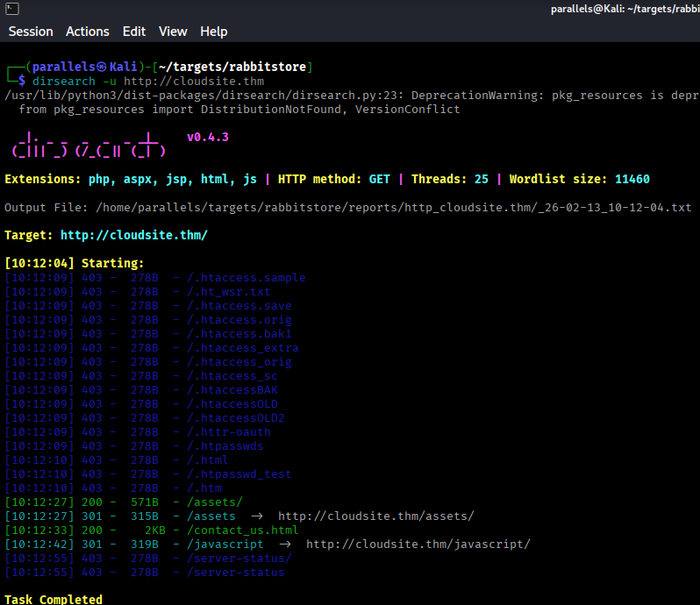Image resolution: width=700 pixels, height=605 pixels.
Task: Click the ~/targets/rabbitstore prompt path
Action: click(232, 67)
